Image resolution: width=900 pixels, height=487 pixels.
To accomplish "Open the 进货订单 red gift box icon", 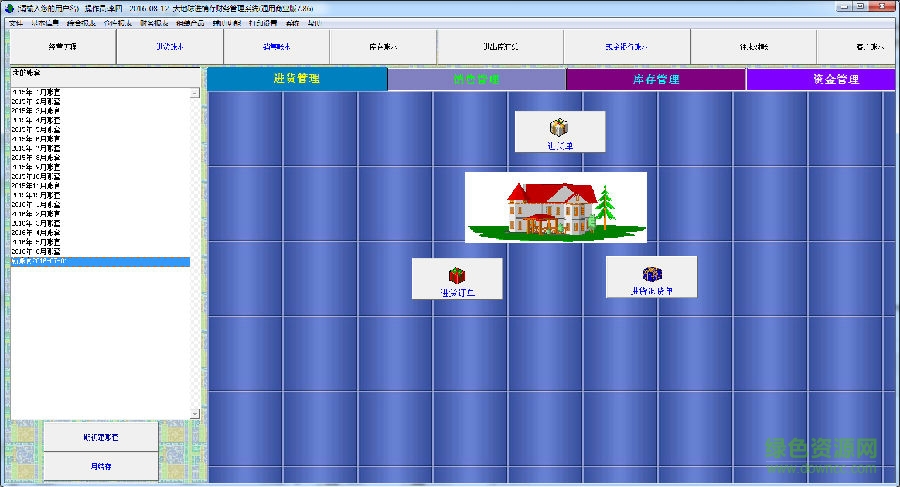I will pos(456,278).
